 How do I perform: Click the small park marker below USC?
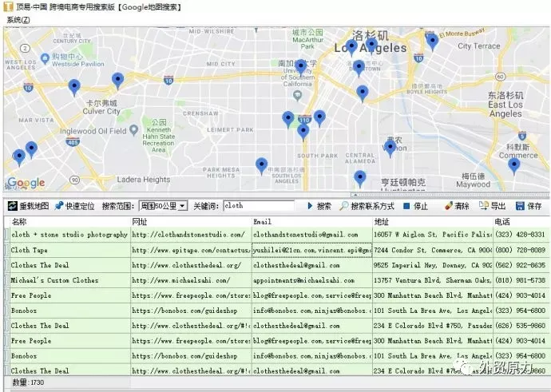pos(298,96)
